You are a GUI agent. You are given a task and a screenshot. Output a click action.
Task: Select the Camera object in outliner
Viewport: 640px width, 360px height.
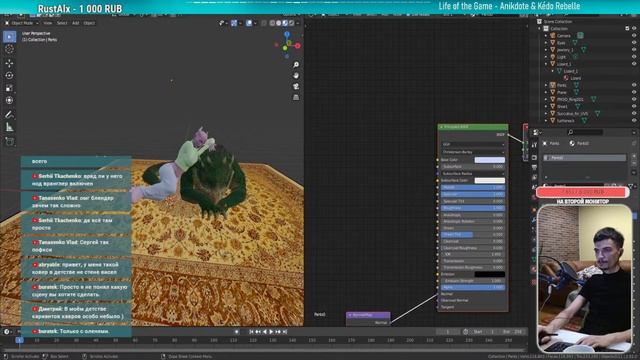click(564, 36)
